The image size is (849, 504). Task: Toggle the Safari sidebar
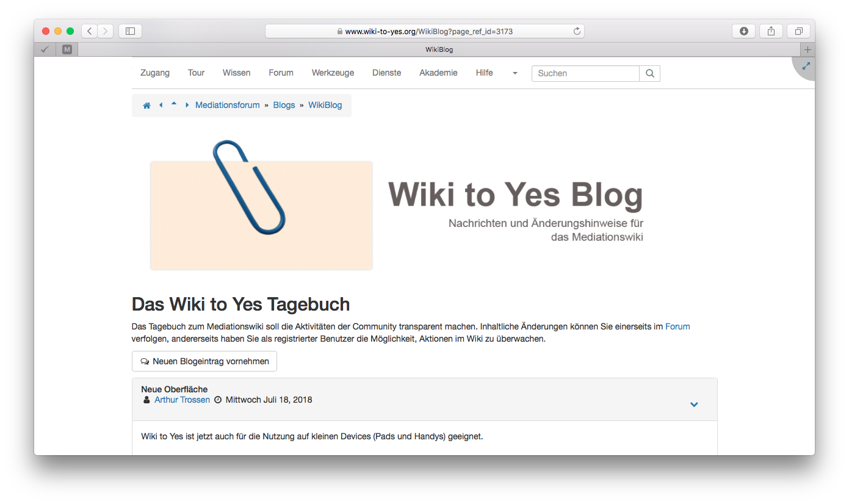coord(130,31)
